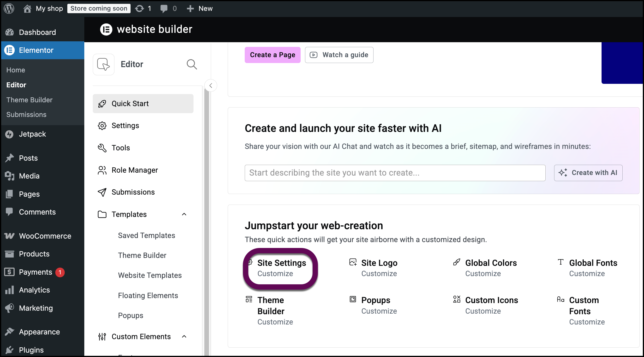Image resolution: width=644 pixels, height=357 pixels.
Task: Click the updates refresh icon in admin bar
Action: (140, 8)
